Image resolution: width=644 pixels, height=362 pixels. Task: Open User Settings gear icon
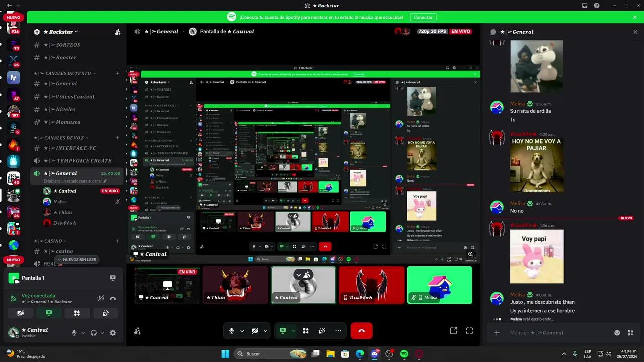[x=113, y=333]
